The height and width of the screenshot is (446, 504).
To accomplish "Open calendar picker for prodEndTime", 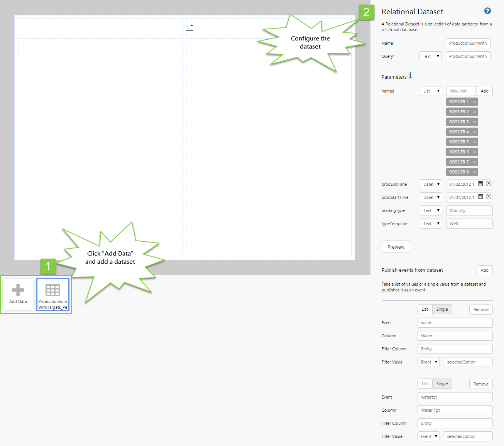I will click(480, 184).
